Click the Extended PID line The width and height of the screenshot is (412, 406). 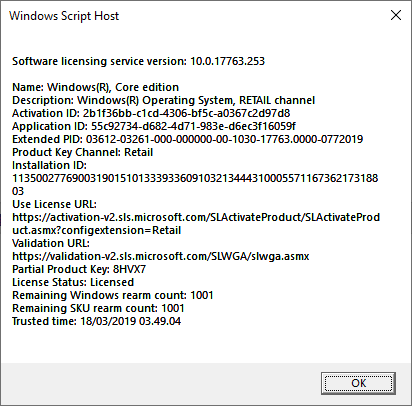click(x=188, y=139)
